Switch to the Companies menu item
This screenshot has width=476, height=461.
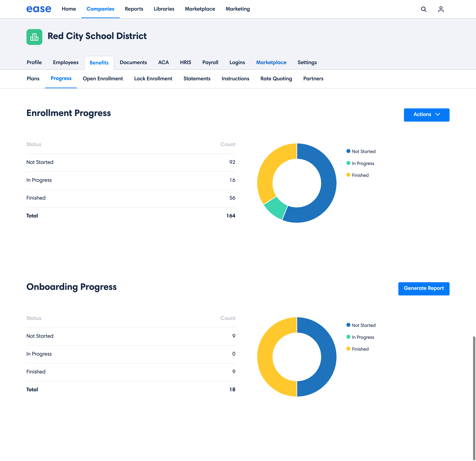[100, 9]
